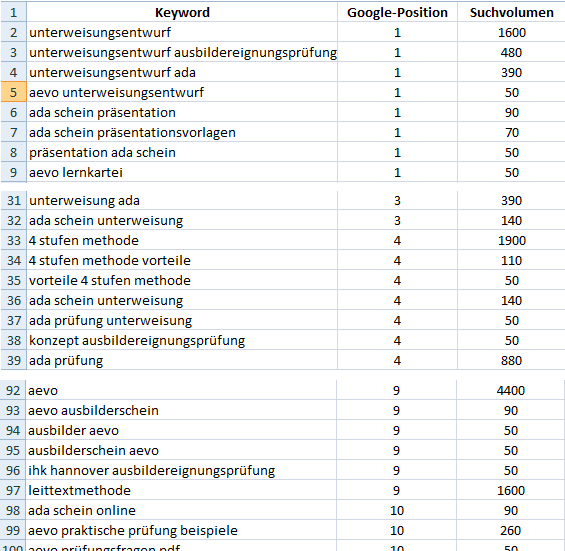Click the '4 stufen methode' cell in row 33
The width and height of the screenshot is (565, 551).
click(182, 241)
